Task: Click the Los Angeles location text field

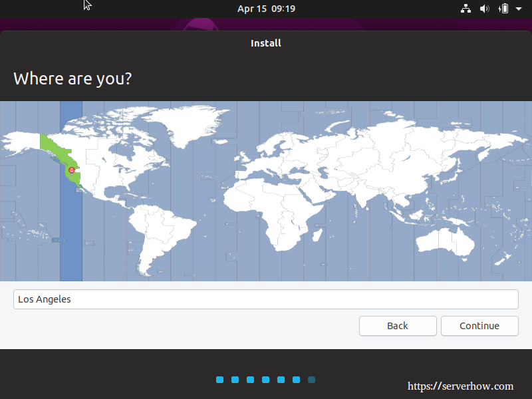Action: (x=265, y=299)
